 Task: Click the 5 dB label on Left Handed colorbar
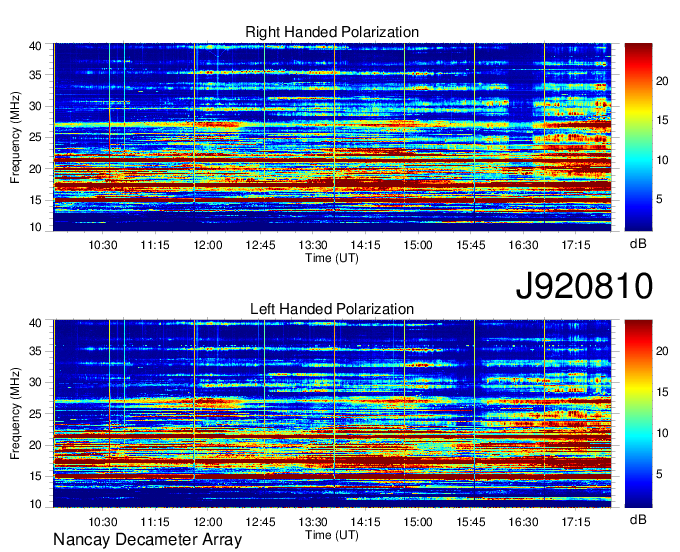tap(659, 474)
